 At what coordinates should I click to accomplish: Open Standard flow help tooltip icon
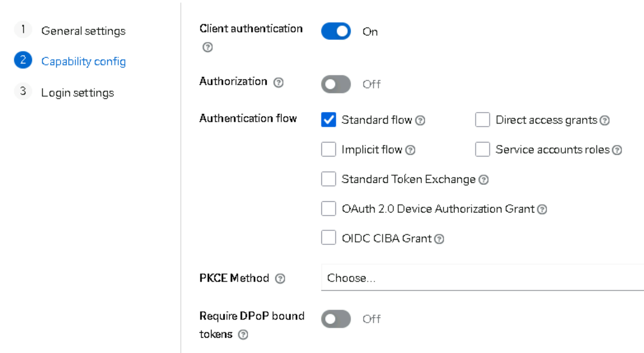click(421, 121)
